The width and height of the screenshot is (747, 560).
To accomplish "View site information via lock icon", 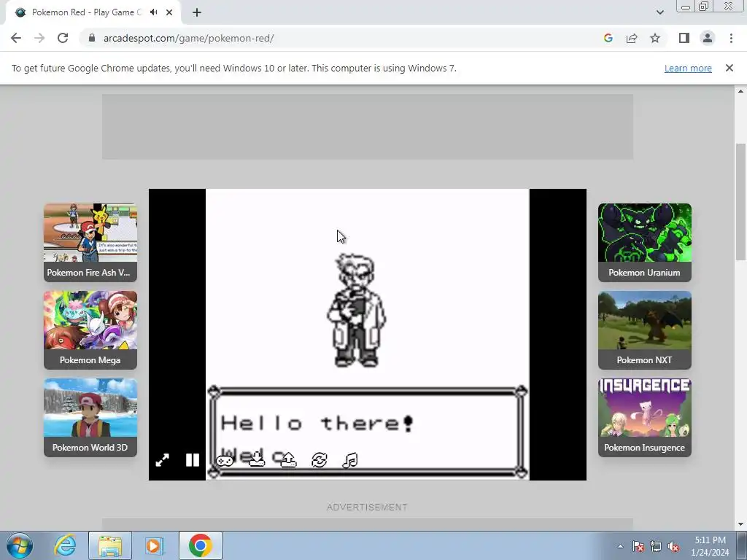I will 92,38.
